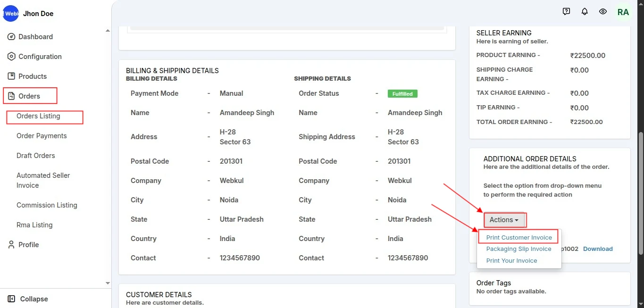The image size is (644, 308).
Task: Click the Orders document icon
Action: pyautogui.click(x=11, y=96)
